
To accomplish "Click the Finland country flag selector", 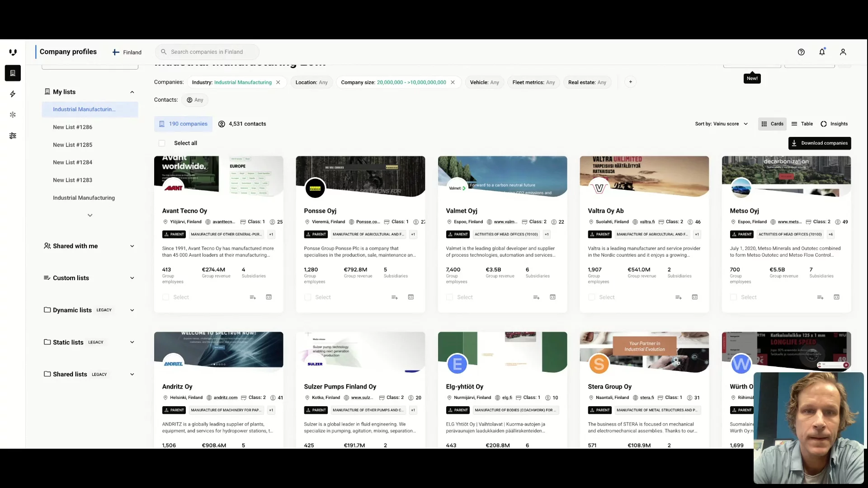I will (127, 52).
